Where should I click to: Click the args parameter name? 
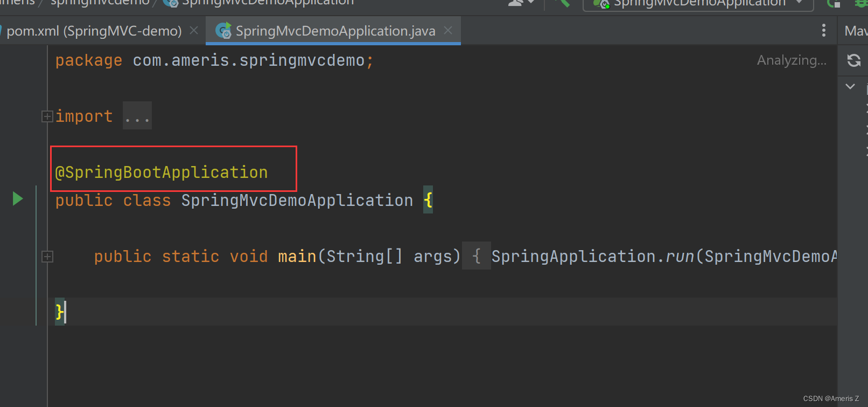coord(433,257)
